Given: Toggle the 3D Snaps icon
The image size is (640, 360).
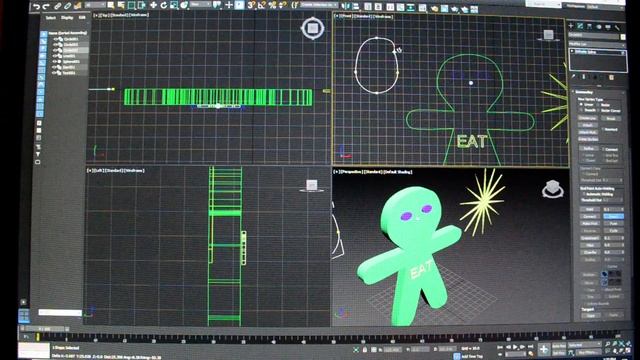Looking at the screenshot, I should click(251, 5).
